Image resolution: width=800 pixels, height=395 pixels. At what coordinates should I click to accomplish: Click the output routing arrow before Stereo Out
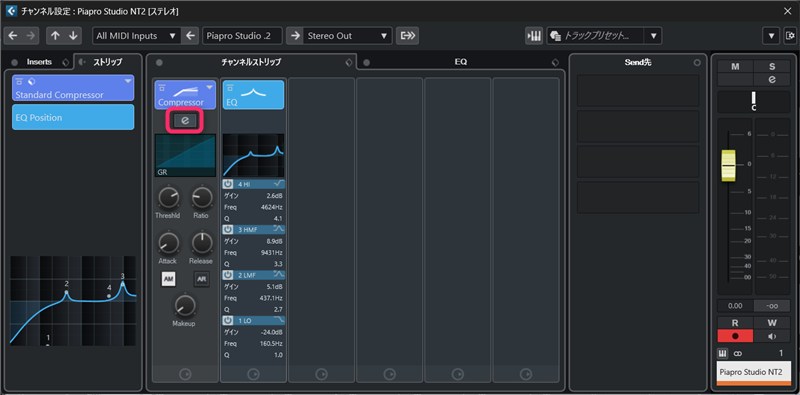(295, 36)
